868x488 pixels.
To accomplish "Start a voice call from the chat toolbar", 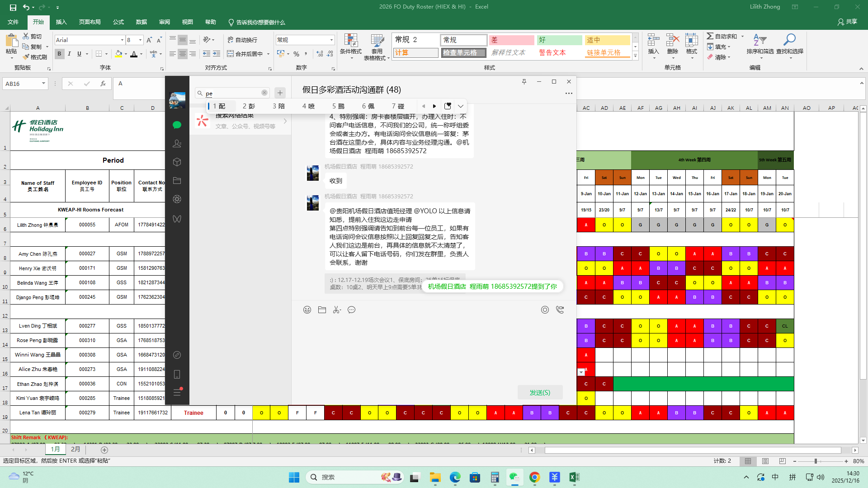I will point(560,310).
